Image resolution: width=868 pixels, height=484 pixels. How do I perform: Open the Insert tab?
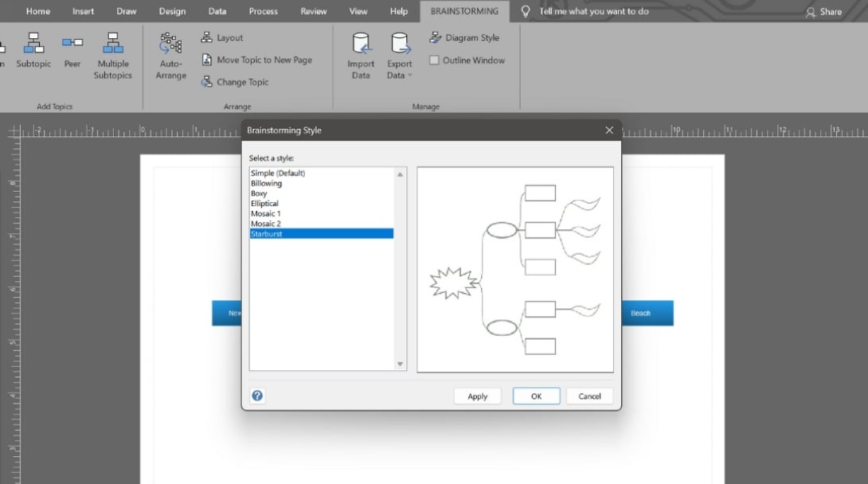tap(83, 11)
